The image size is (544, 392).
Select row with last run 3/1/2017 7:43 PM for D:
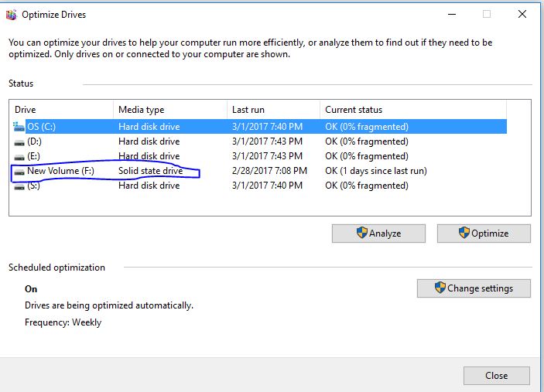(267, 141)
